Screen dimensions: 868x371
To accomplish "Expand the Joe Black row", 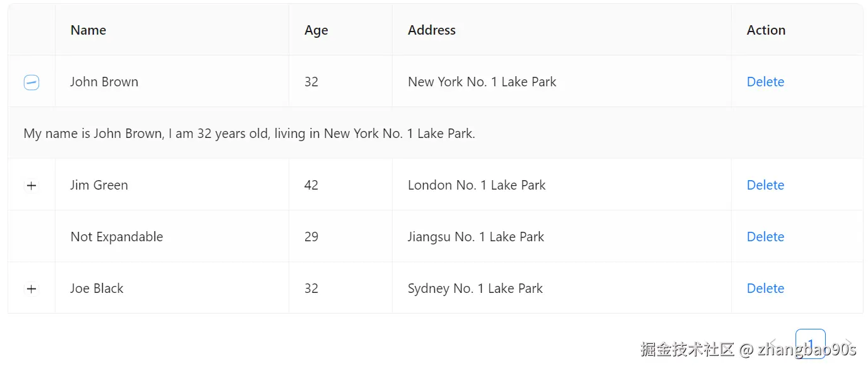I will coord(32,289).
